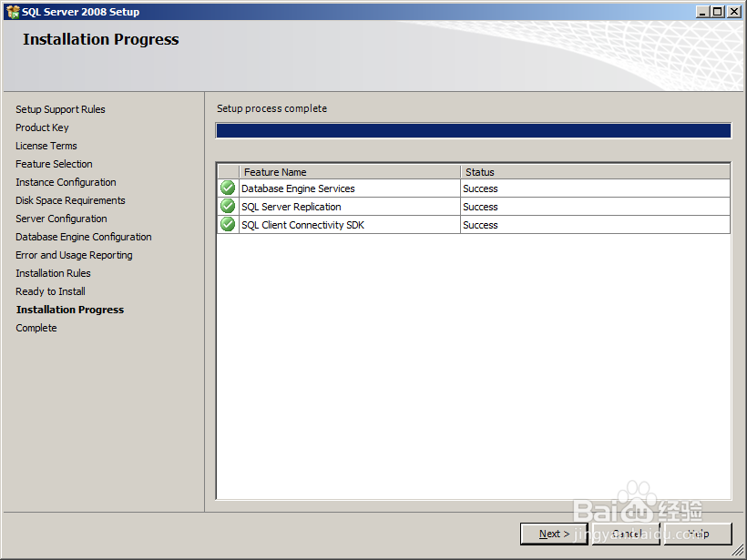Select the Disk Space Requirements step

click(70, 200)
